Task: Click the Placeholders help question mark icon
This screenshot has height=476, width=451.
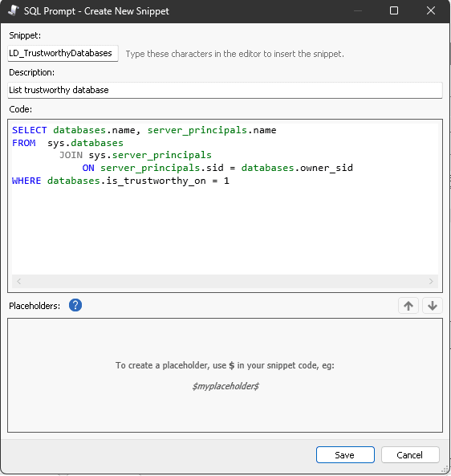Action: [75, 305]
